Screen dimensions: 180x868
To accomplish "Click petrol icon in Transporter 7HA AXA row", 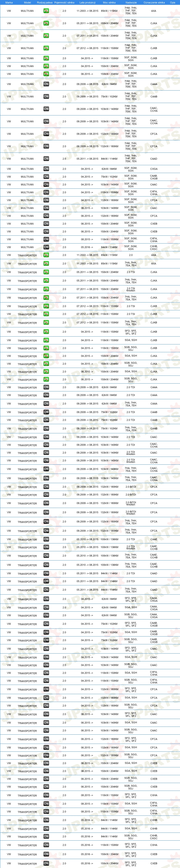I will click(x=46, y=264).
